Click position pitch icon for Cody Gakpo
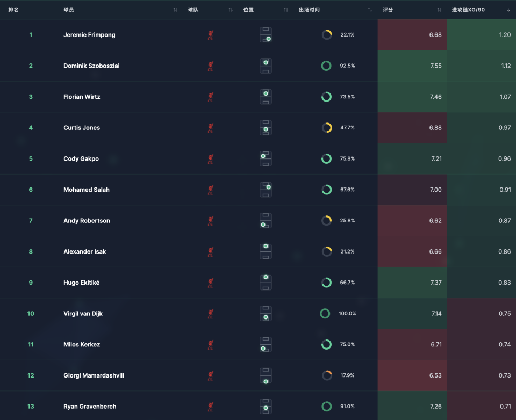516x420 pixels. coord(266,159)
